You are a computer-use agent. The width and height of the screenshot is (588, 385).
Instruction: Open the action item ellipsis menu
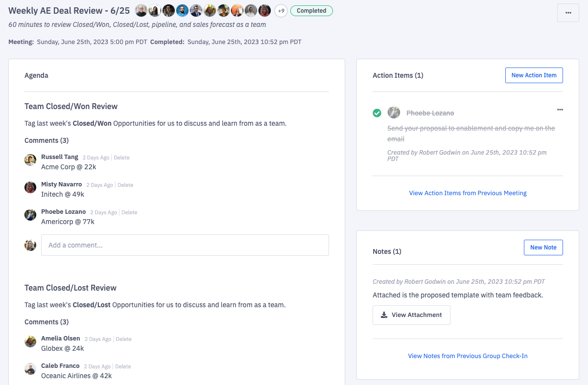point(560,110)
